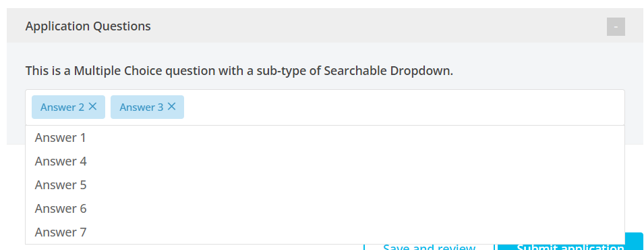Pick Answer 5 from the list
This screenshot has width=644, height=250.
pyautogui.click(x=325, y=185)
